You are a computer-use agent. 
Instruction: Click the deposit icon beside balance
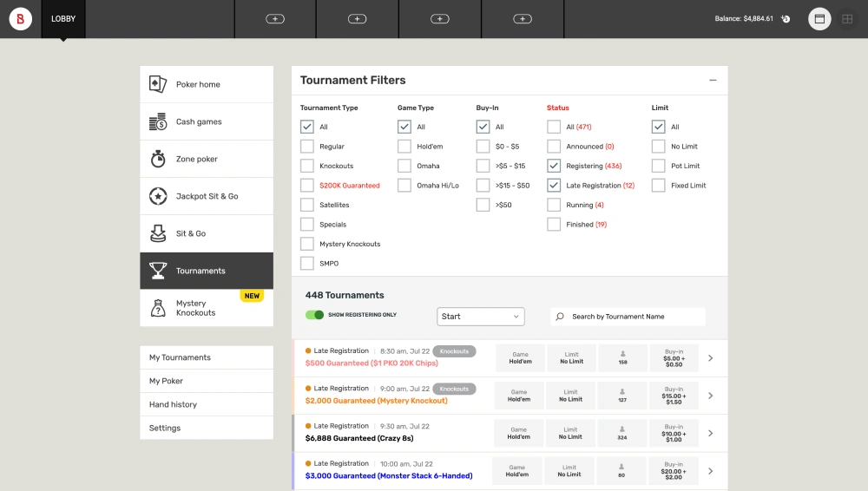786,19
